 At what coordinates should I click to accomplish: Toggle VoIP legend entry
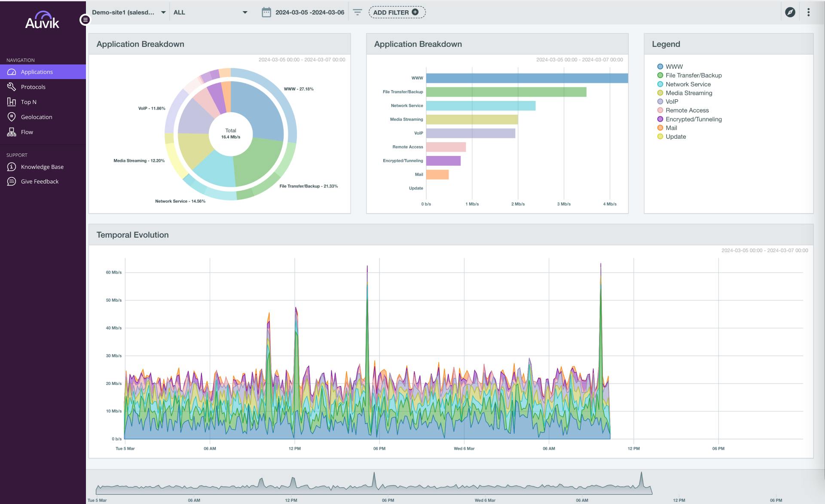[668, 101]
